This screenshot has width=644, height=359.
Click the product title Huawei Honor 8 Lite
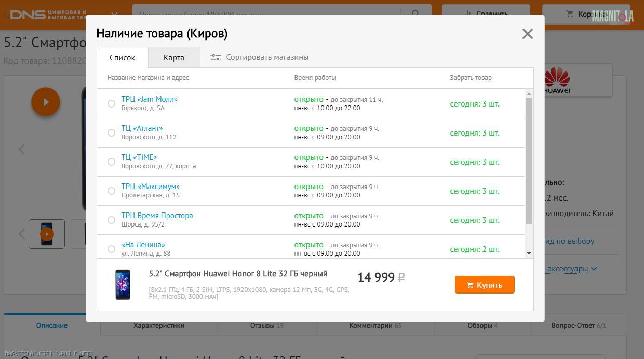238,274
